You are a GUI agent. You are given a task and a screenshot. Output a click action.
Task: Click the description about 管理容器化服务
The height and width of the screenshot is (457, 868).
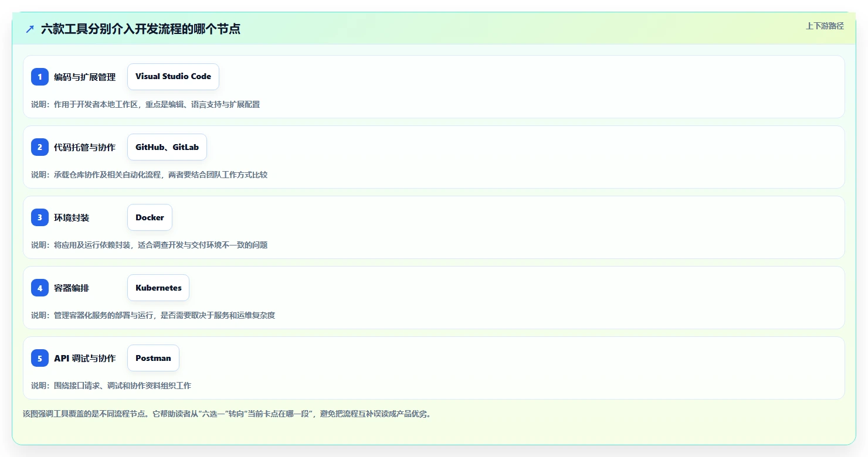click(x=153, y=315)
